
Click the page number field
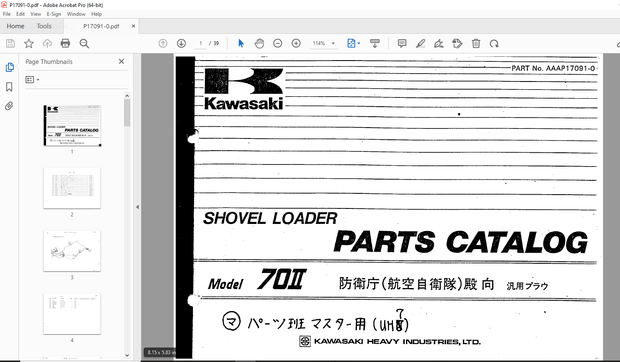(x=200, y=43)
